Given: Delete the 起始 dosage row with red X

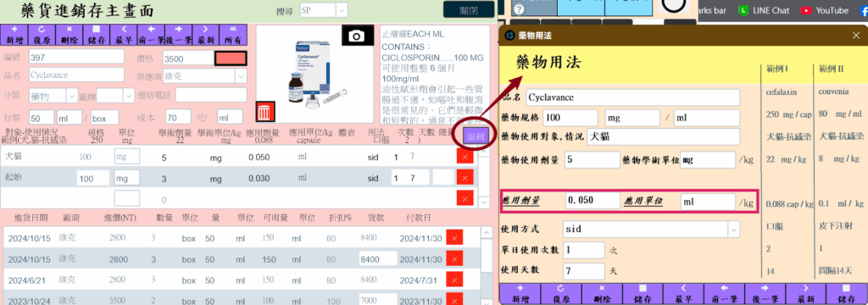Looking at the screenshot, I should coord(465,177).
